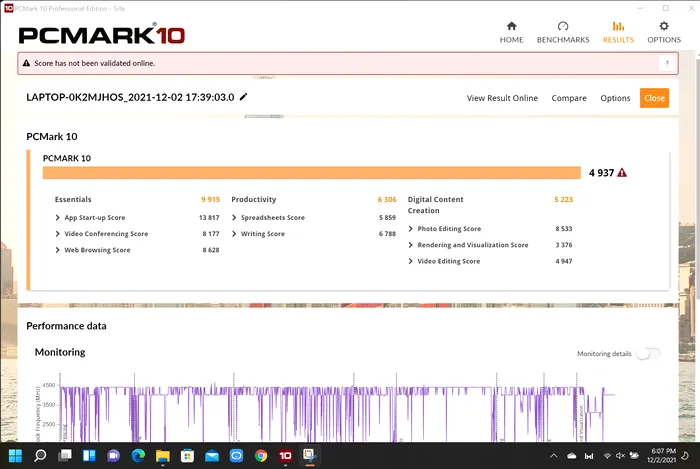700x469 pixels.
Task: Close the result with the orange Close button
Action: coord(654,98)
